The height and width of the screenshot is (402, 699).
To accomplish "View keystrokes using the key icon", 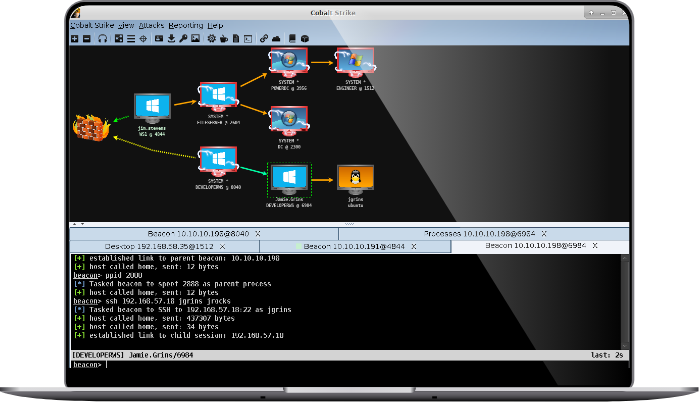I will coord(183,39).
